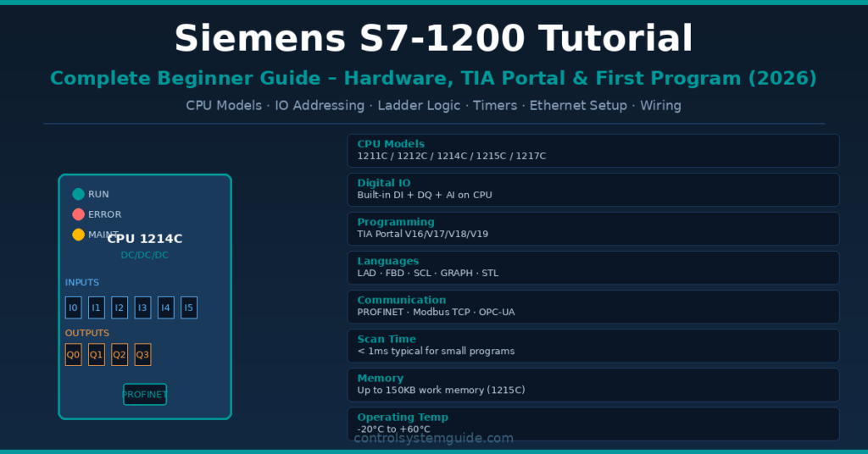Click the PROFINET port box
Image resolution: width=868 pixels, height=454 pixels.
(x=145, y=394)
